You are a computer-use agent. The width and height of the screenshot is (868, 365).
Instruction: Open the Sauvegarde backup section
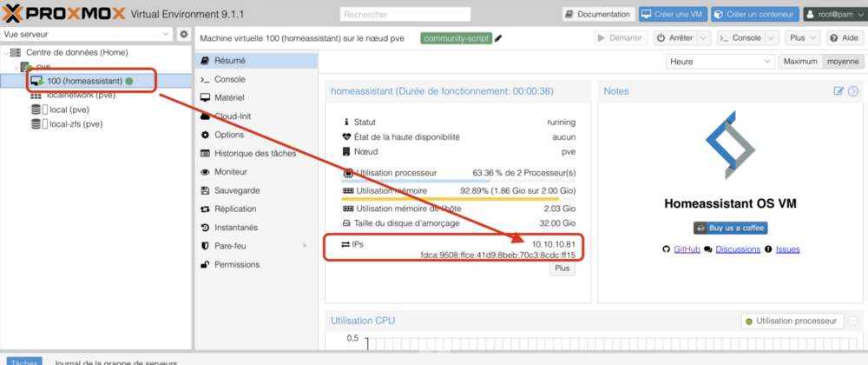click(256, 190)
